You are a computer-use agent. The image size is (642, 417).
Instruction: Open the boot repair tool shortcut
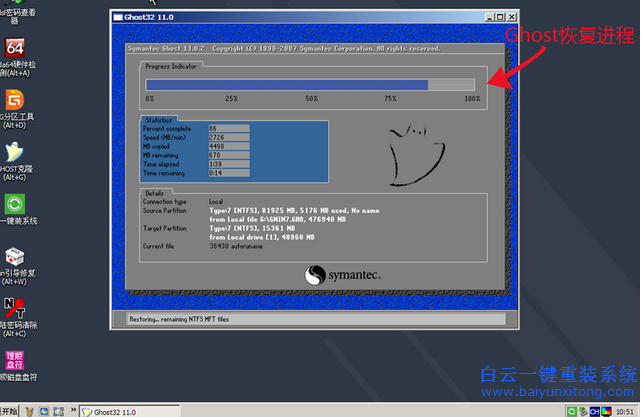[15, 256]
